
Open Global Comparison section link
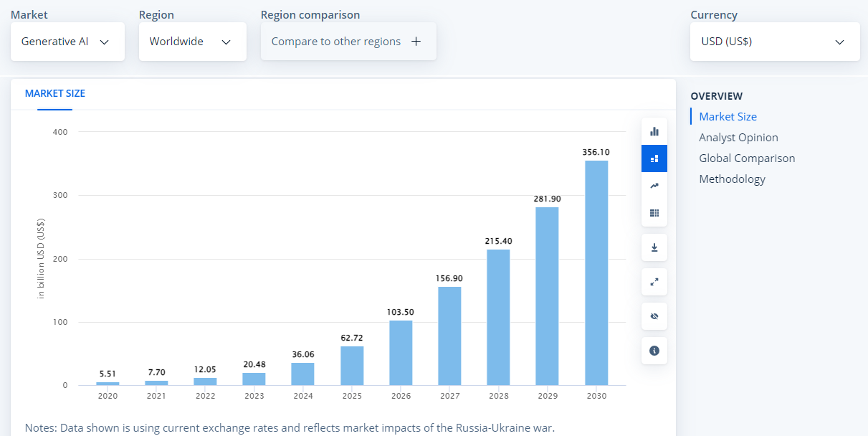[747, 158]
